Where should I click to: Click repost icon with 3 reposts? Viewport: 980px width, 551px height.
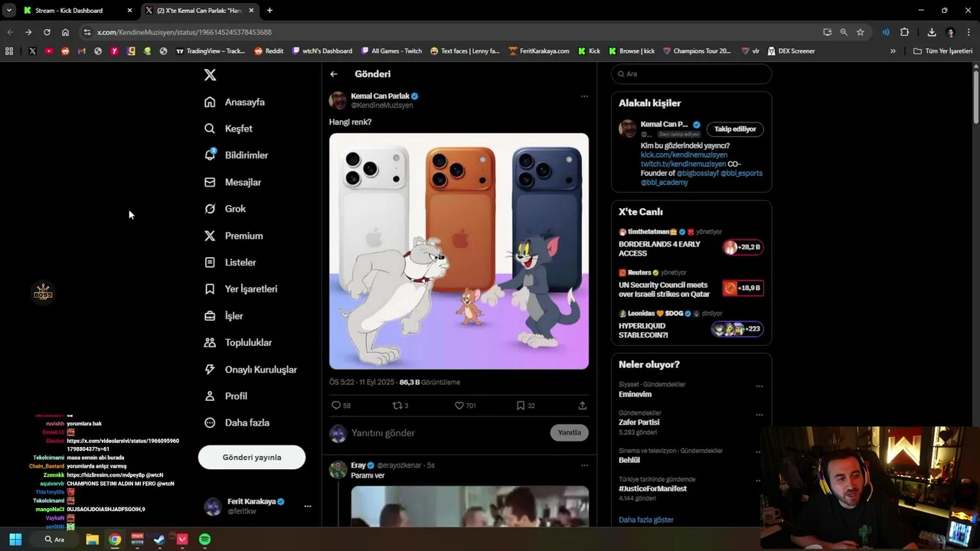(x=397, y=406)
